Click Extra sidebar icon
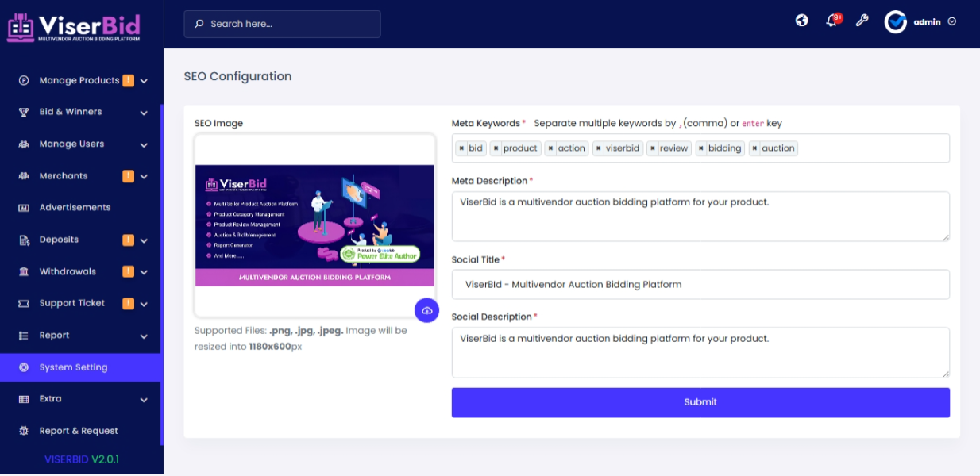The height and width of the screenshot is (476, 980). [x=24, y=399]
